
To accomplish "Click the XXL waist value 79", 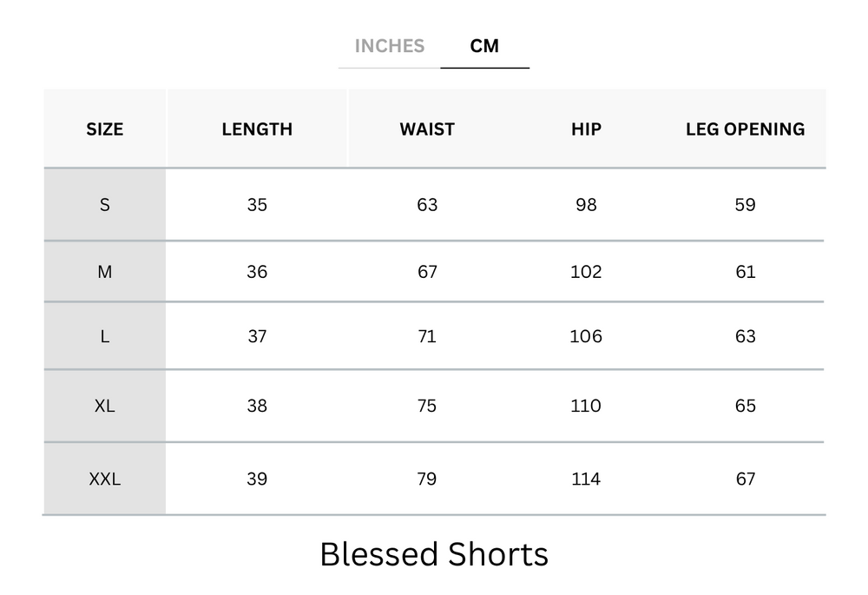I will pyautogui.click(x=427, y=479).
